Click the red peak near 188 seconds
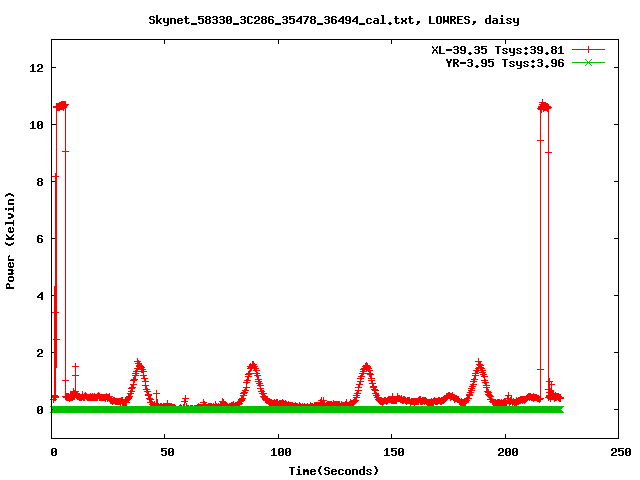 [479, 363]
